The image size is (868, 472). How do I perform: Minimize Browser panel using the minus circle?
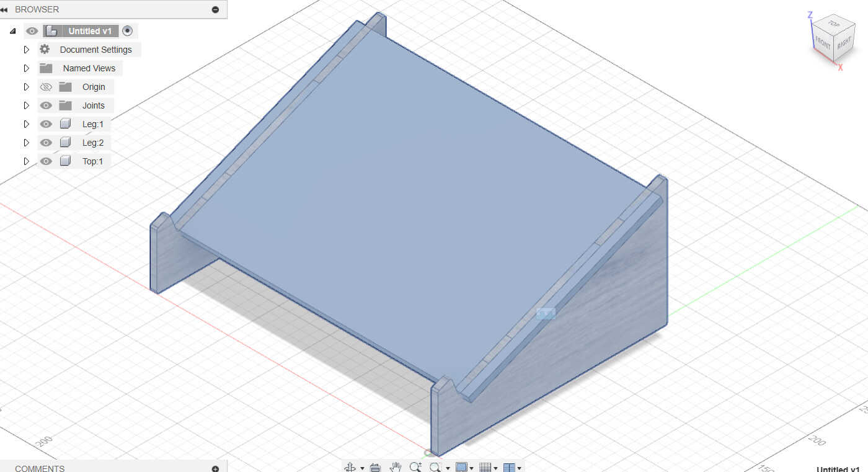(x=215, y=9)
